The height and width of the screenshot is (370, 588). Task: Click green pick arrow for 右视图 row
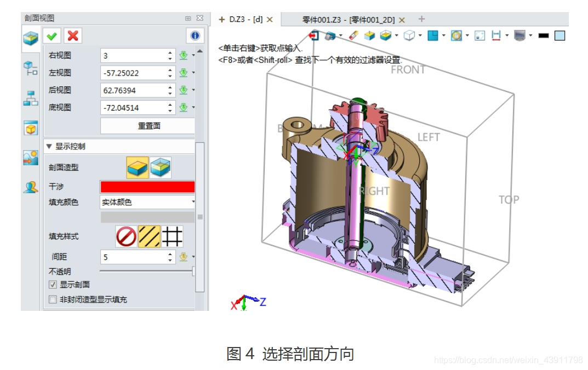pos(184,55)
